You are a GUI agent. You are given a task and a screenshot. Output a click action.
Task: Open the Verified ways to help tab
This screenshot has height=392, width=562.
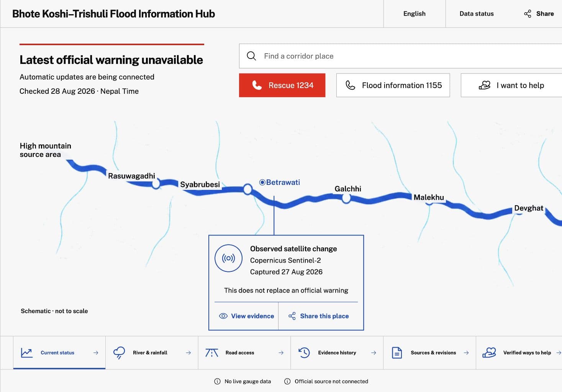point(519,353)
